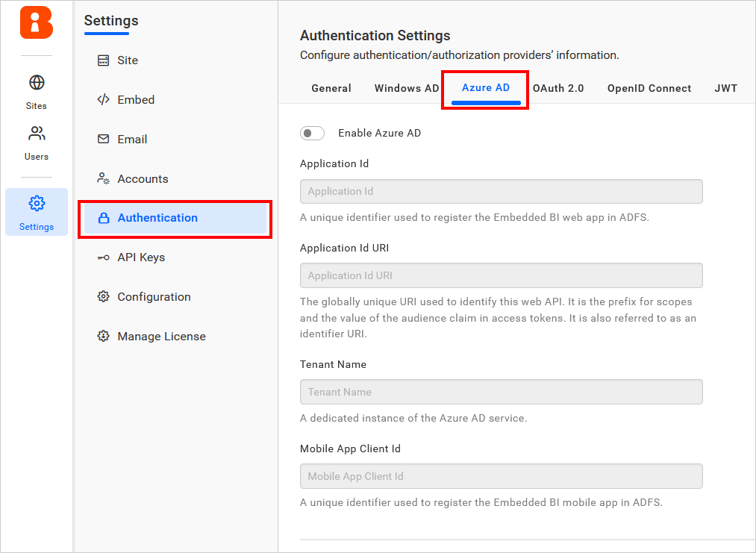Click the Configuration gear icon

[x=102, y=296]
